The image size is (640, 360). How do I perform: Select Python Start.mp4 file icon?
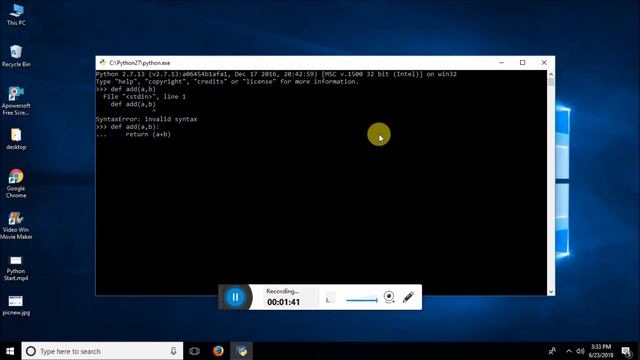pyautogui.click(x=16, y=268)
